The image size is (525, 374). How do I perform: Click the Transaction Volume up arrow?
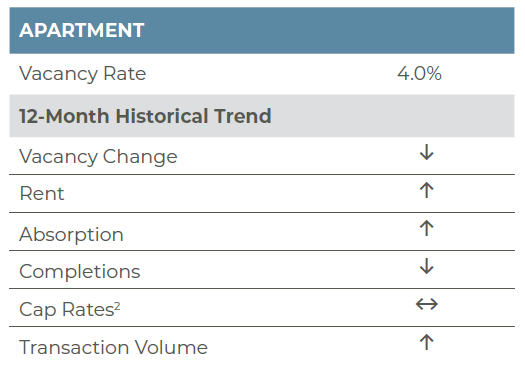[427, 342]
